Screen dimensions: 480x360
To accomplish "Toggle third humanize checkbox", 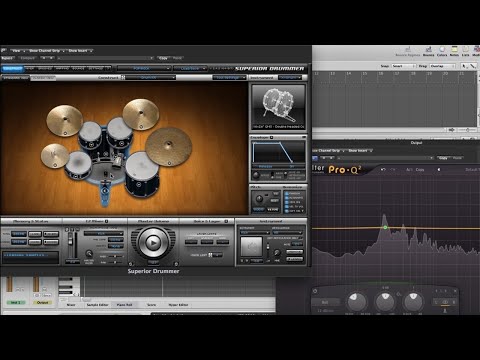I will [x=287, y=202].
